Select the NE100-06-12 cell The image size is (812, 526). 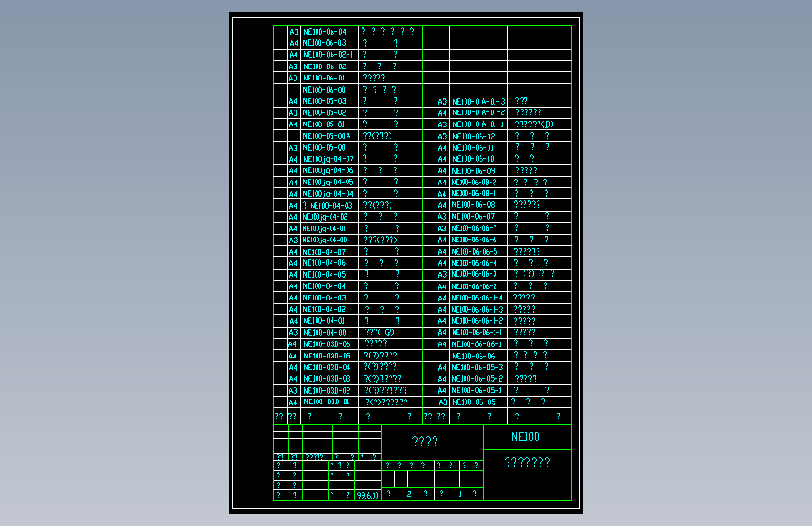(478, 136)
